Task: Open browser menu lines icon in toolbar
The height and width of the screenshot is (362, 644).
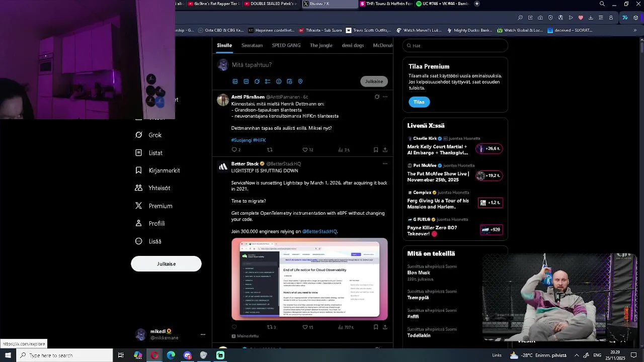Action: point(601,18)
